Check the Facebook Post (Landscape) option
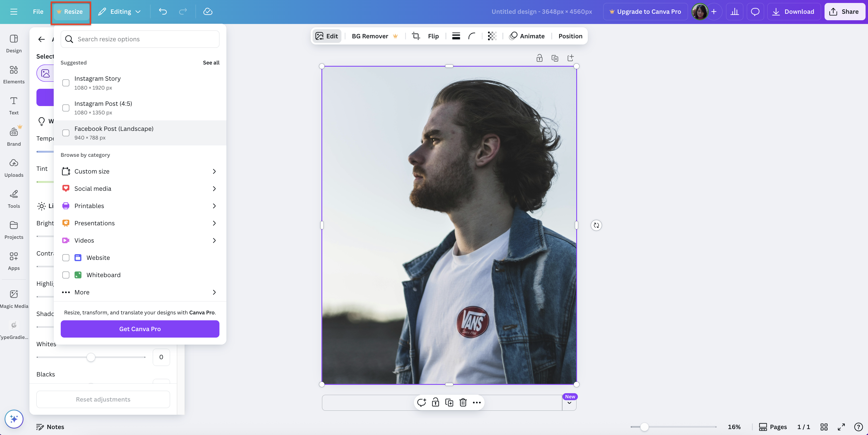Screen dimensions: 868x435 click(66, 133)
